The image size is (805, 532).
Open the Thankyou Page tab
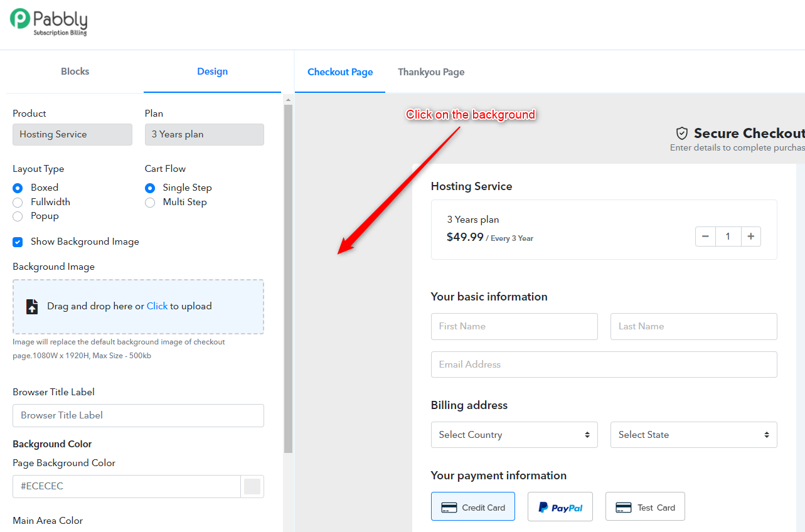(431, 72)
